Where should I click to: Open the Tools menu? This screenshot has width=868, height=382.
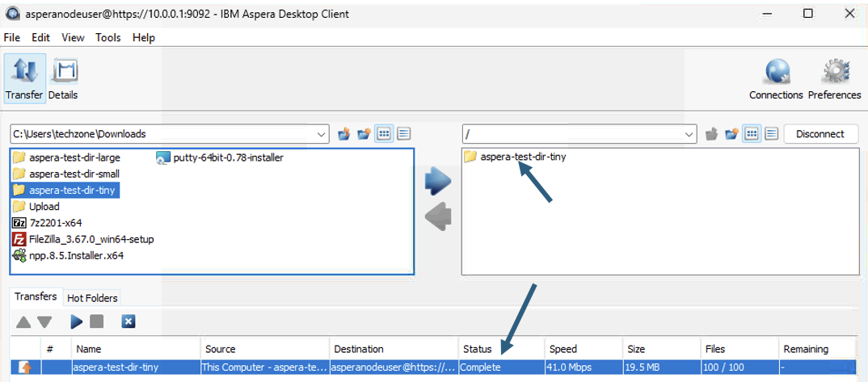click(x=108, y=38)
